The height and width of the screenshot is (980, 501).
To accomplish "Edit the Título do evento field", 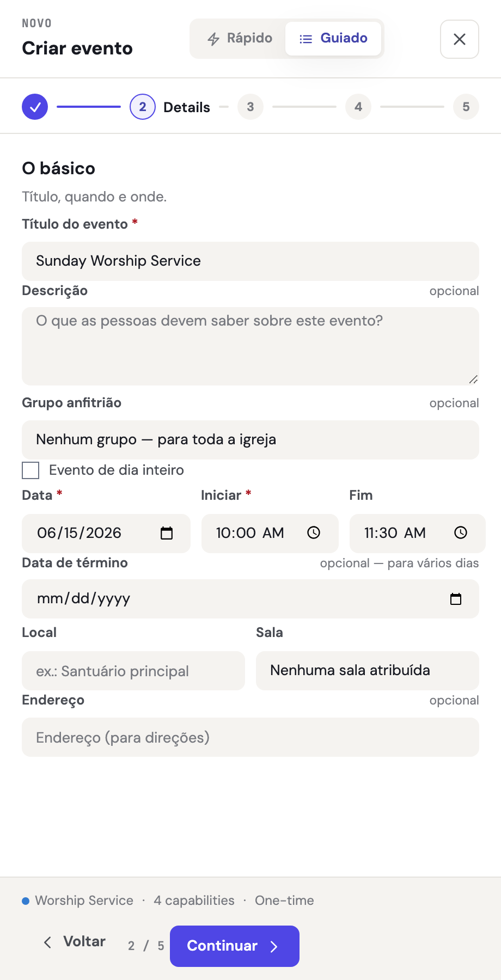I will click(x=250, y=261).
